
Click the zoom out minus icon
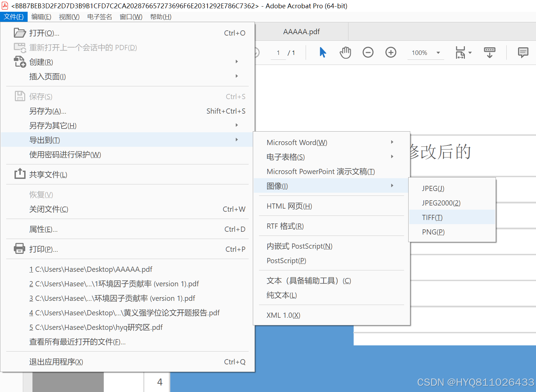pyautogui.click(x=368, y=52)
